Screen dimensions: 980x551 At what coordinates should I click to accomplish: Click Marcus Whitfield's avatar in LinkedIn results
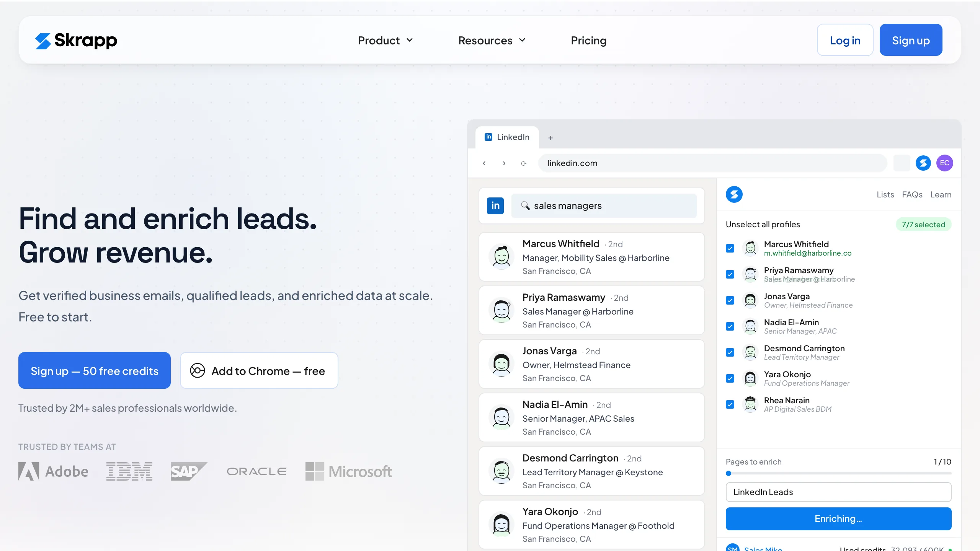tap(501, 256)
